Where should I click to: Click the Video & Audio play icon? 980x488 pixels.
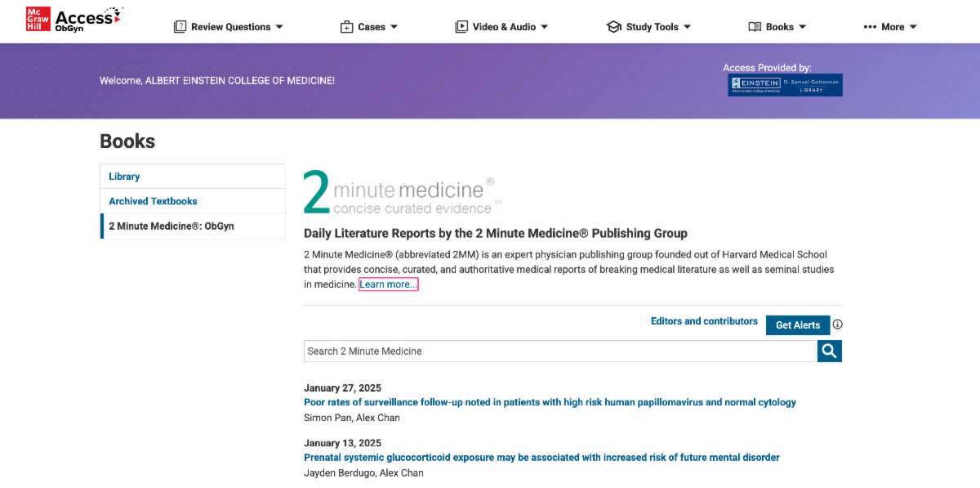(x=461, y=27)
